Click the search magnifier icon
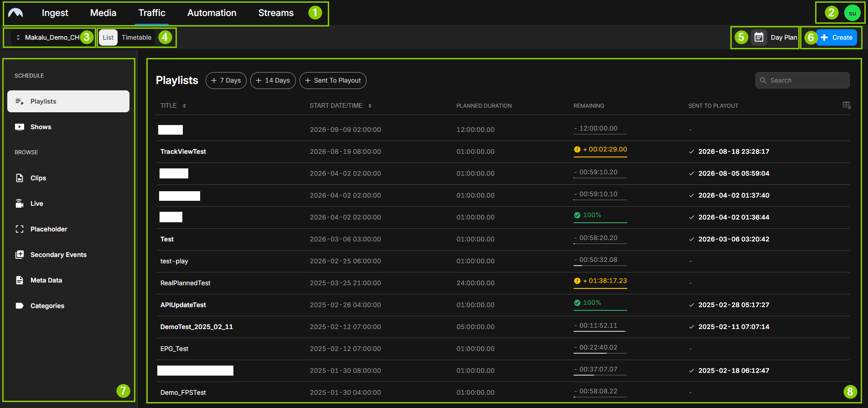Screen dimensions: 868x408 (x=763, y=80)
